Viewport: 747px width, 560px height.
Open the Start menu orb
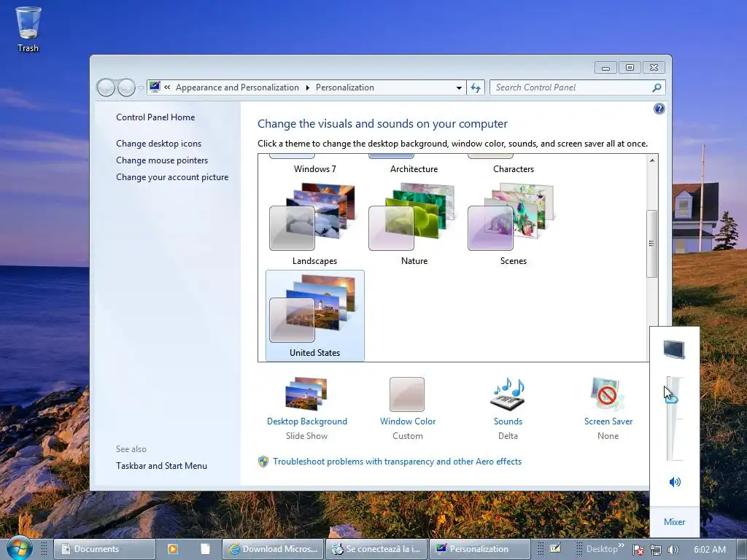19,548
